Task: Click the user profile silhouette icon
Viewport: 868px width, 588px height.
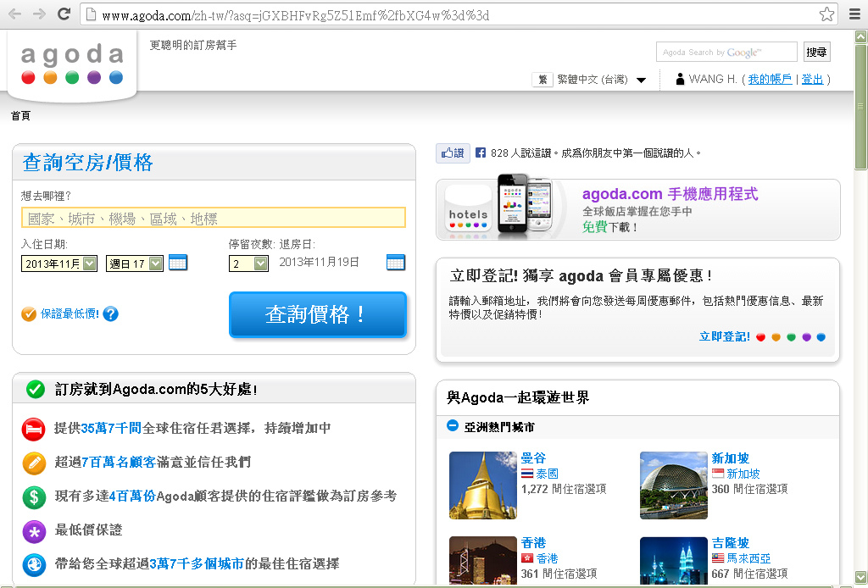Action: coord(680,79)
